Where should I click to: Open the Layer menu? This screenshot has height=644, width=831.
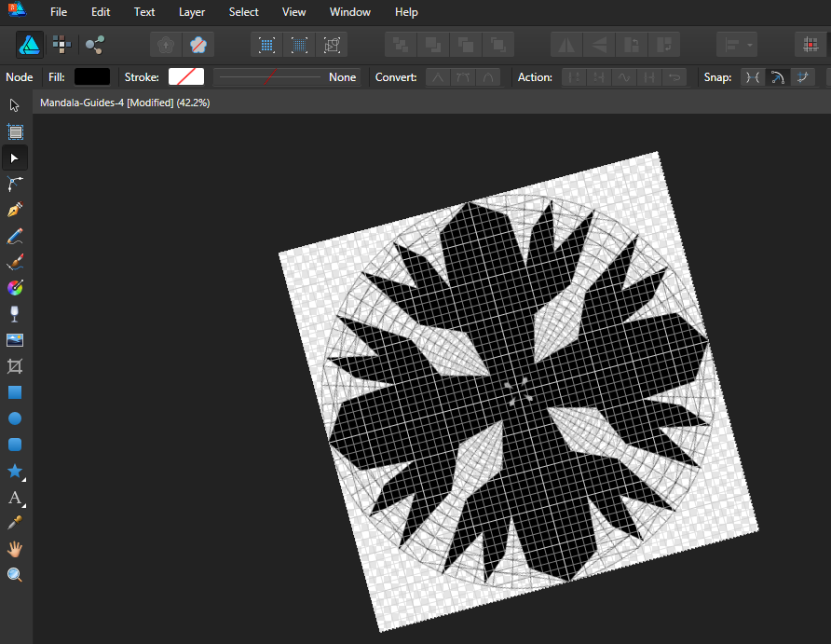[192, 12]
